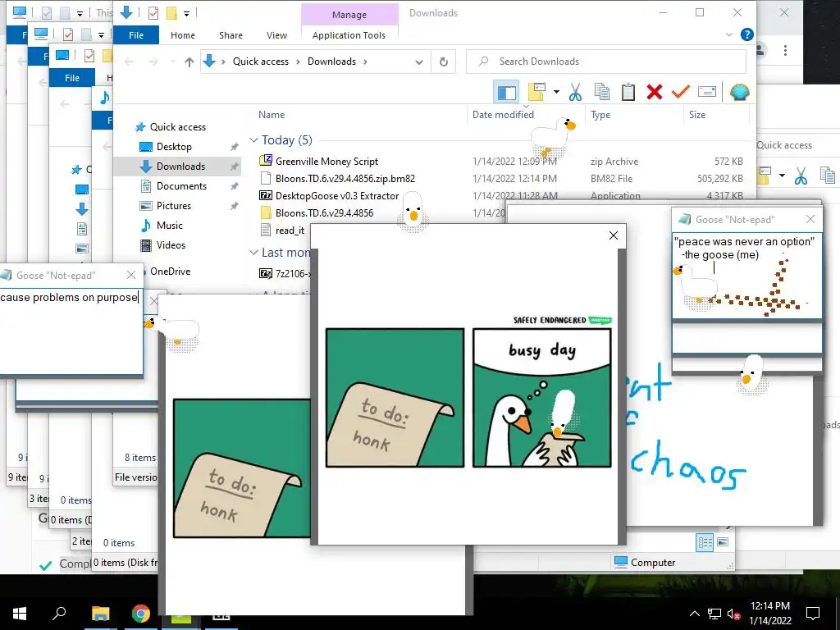This screenshot has height=630, width=840.
Task: Open the Home ribbon tab
Action: [183, 35]
